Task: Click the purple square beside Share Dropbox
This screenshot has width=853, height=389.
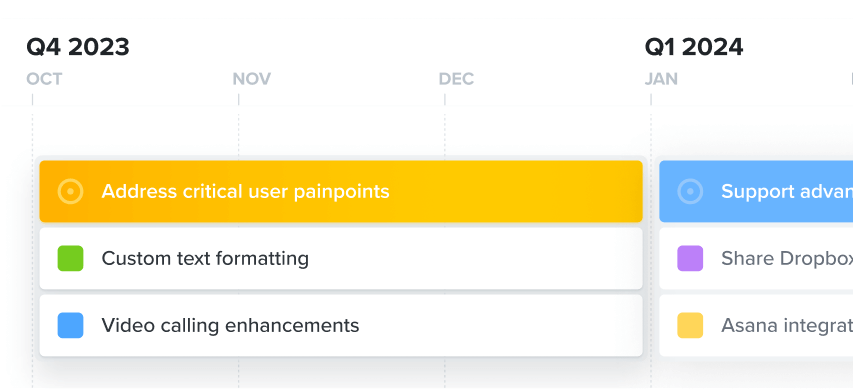Action: 690,258
